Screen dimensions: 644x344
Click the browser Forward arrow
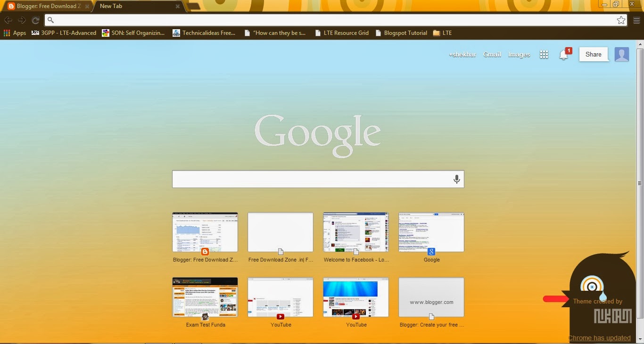pos(22,20)
